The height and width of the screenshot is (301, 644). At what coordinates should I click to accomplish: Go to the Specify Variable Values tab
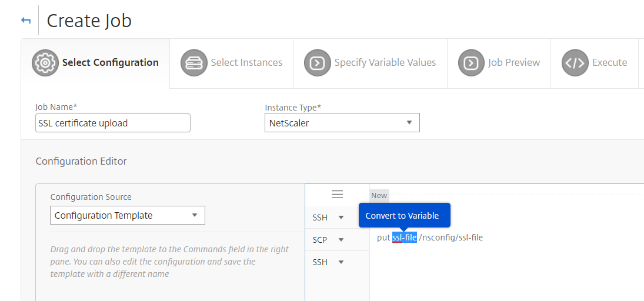tap(370, 63)
